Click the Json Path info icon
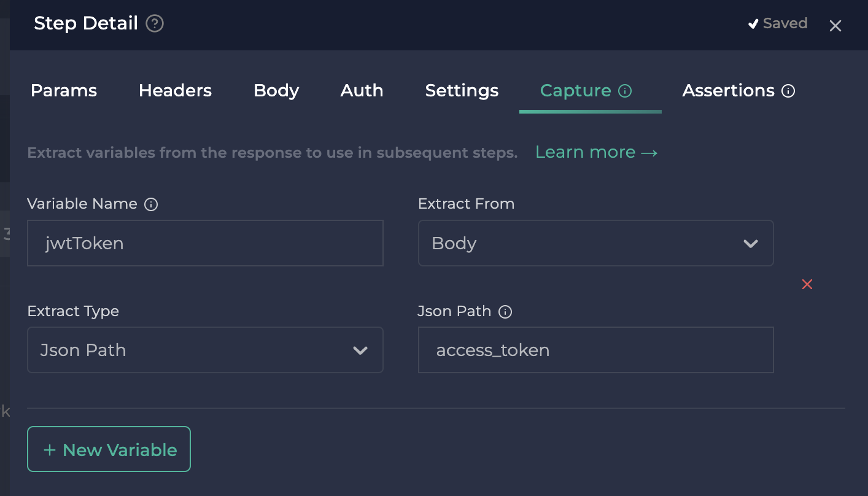This screenshot has height=496, width=868. pos(505,312)
